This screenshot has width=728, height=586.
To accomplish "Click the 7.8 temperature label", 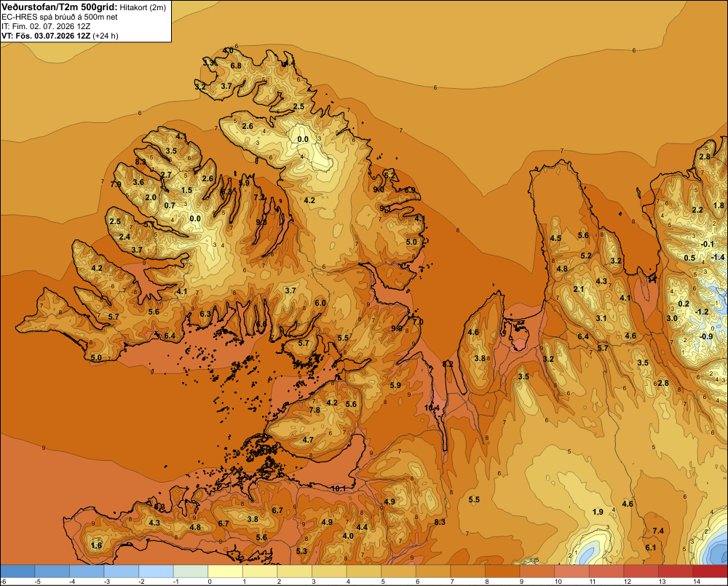I will 314,410.
